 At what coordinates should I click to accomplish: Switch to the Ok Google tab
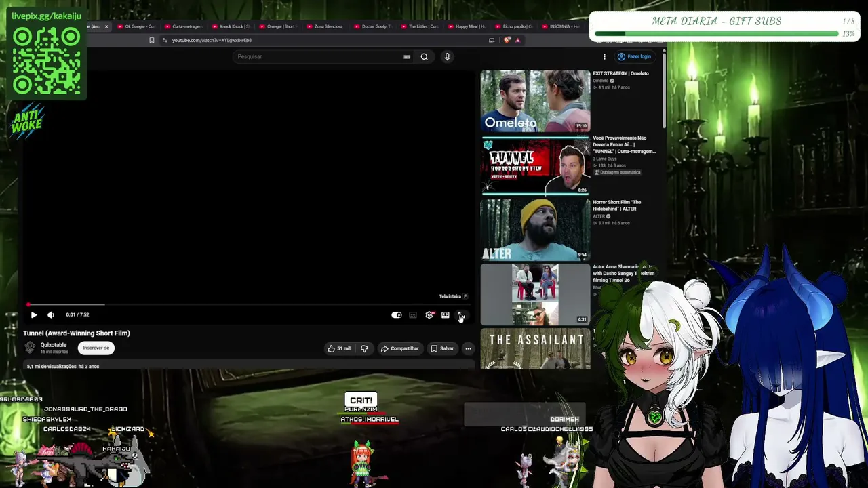[x=136, y=26]
